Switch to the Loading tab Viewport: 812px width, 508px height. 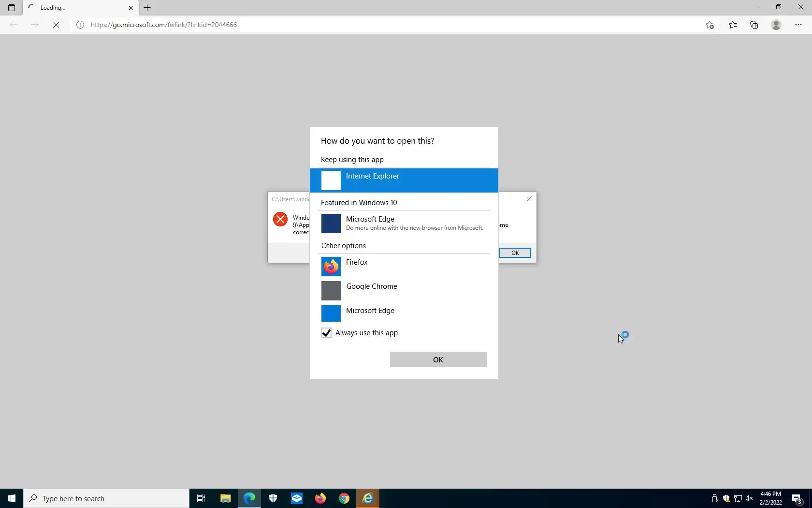click(81, 8)
